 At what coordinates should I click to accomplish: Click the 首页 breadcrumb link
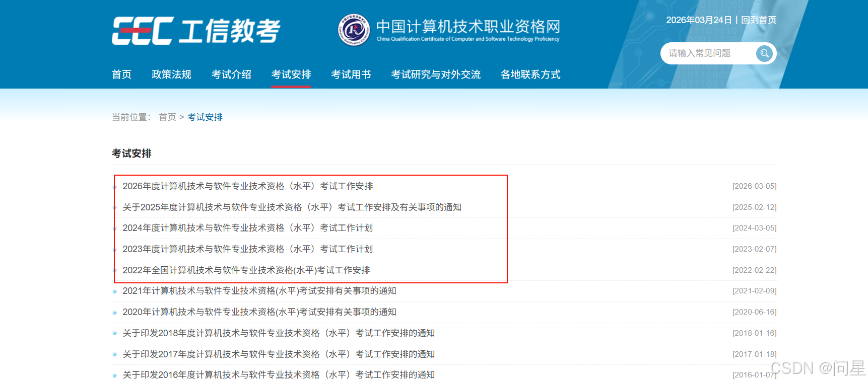pos(167,117)
